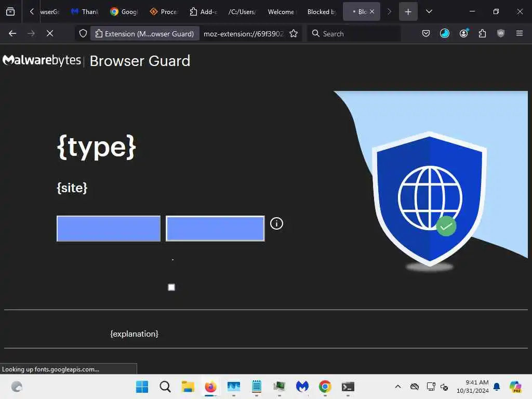Switch to the /C:/Users/ tab
532x399 pixels.
pos(242,11)
